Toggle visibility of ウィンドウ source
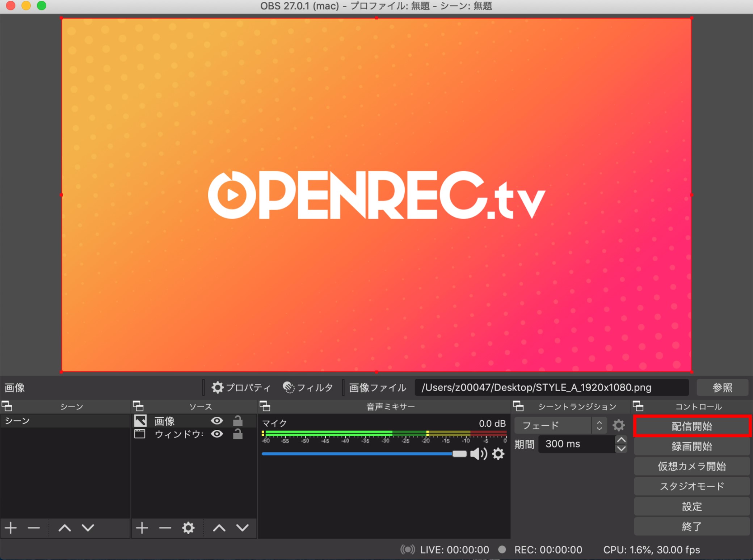753x560 pixels. click(217, 434)
